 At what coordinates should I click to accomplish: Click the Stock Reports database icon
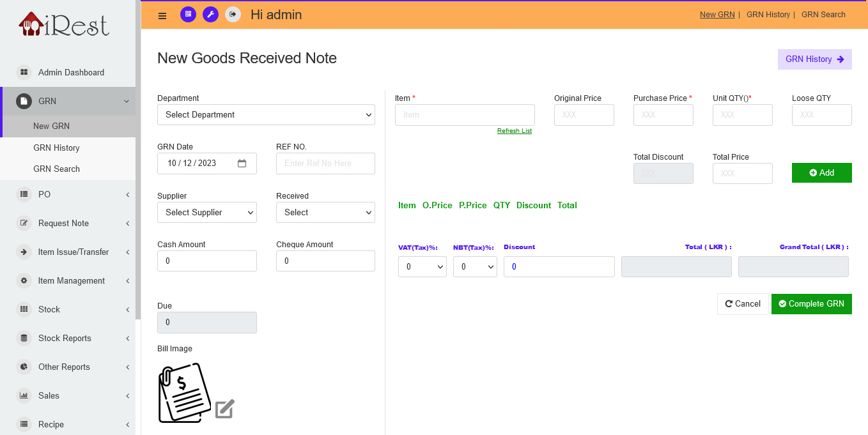[x=24, y=338]
